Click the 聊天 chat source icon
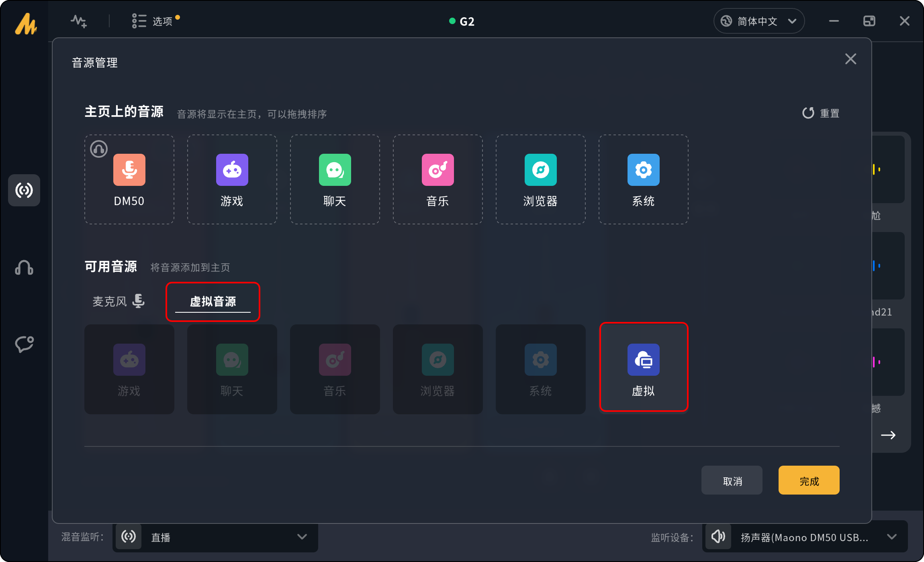This screenshot has width=924, height=562. pyautogui.click(x=335, y=170)
